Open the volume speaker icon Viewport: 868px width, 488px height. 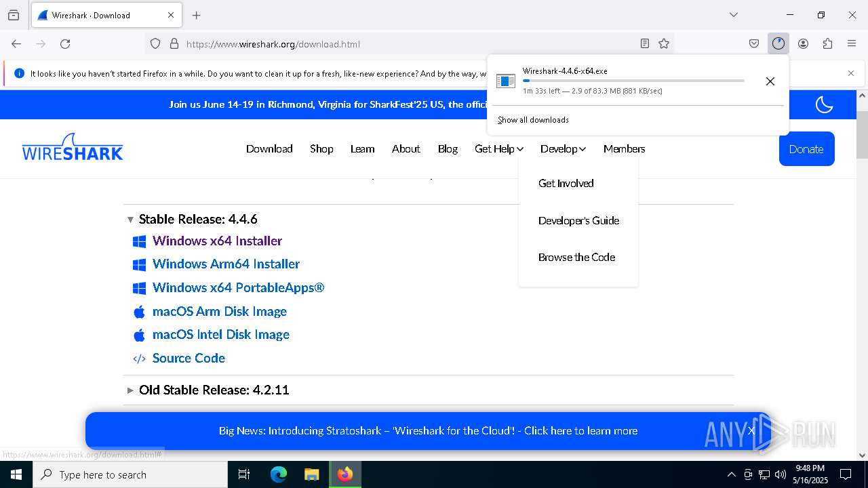pos(780,474)
